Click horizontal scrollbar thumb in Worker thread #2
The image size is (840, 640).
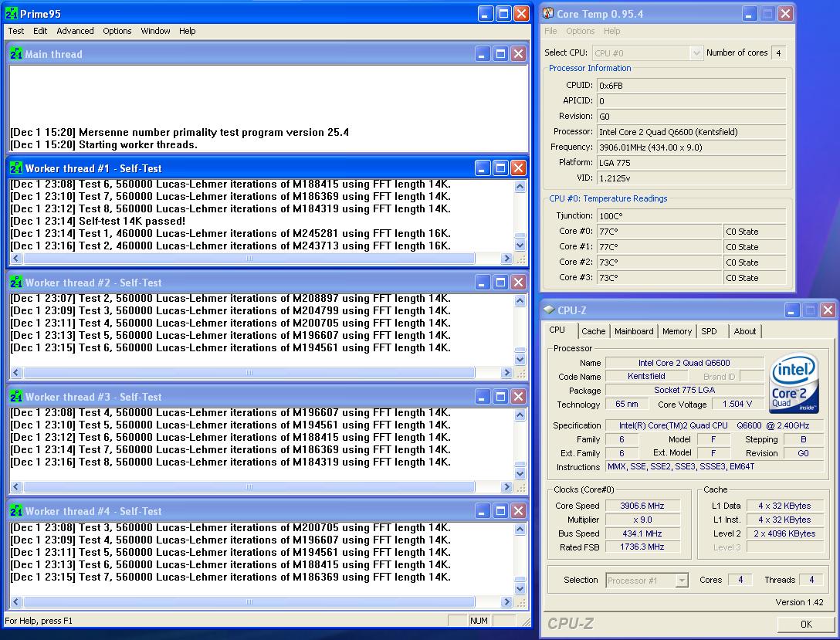coord(249,372)
